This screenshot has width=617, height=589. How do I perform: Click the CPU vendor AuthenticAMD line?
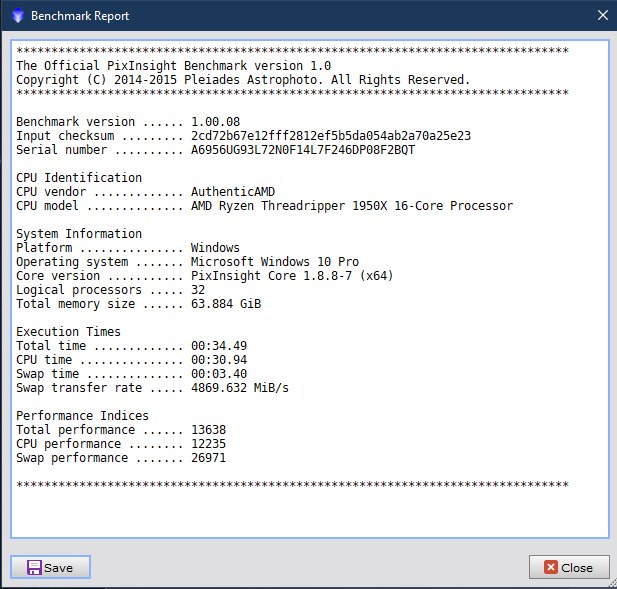(146, 192)
